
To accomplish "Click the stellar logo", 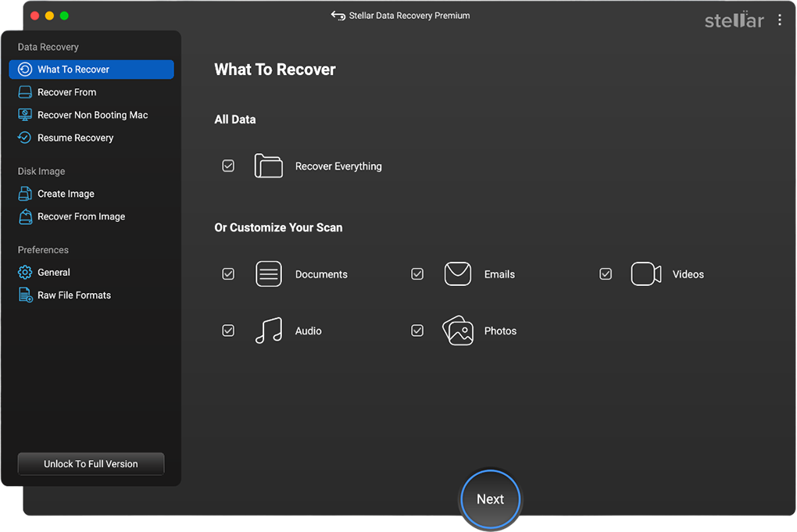I will click(734, 20).
